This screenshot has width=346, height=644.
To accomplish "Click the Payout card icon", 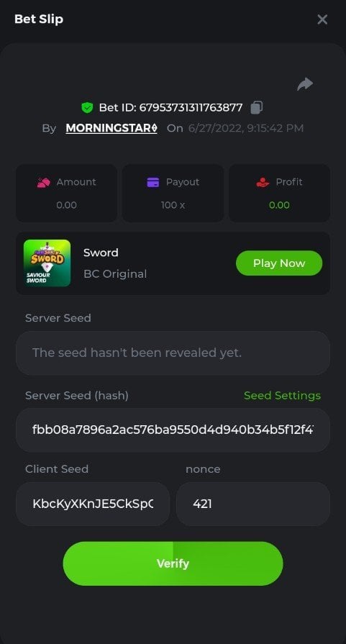I will [153, 182].
